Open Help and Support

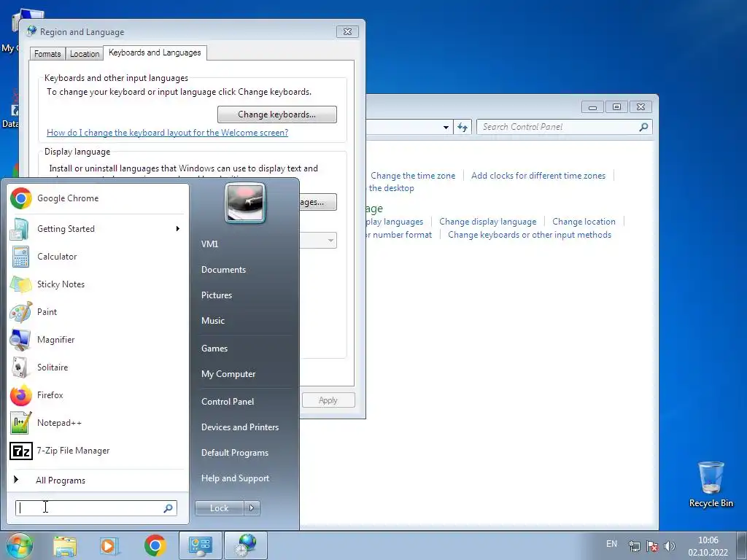(x=236, y=478)
